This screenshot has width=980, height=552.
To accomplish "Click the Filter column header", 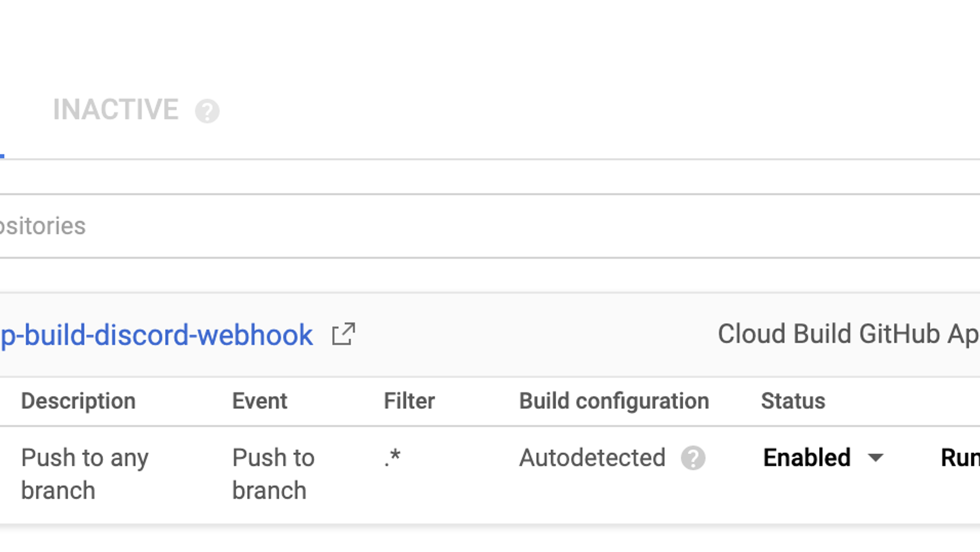I will 409,401.
